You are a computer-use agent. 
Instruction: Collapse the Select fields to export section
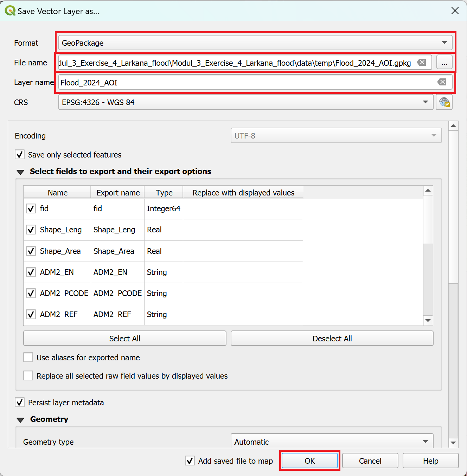tap(20, 172)
